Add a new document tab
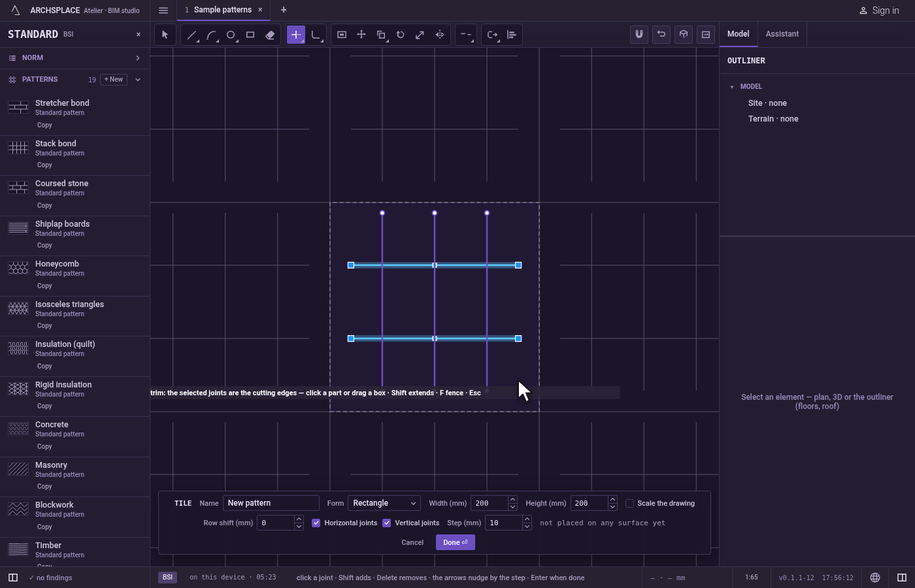This screenshot has width=915, height=588. coord(284,10)
